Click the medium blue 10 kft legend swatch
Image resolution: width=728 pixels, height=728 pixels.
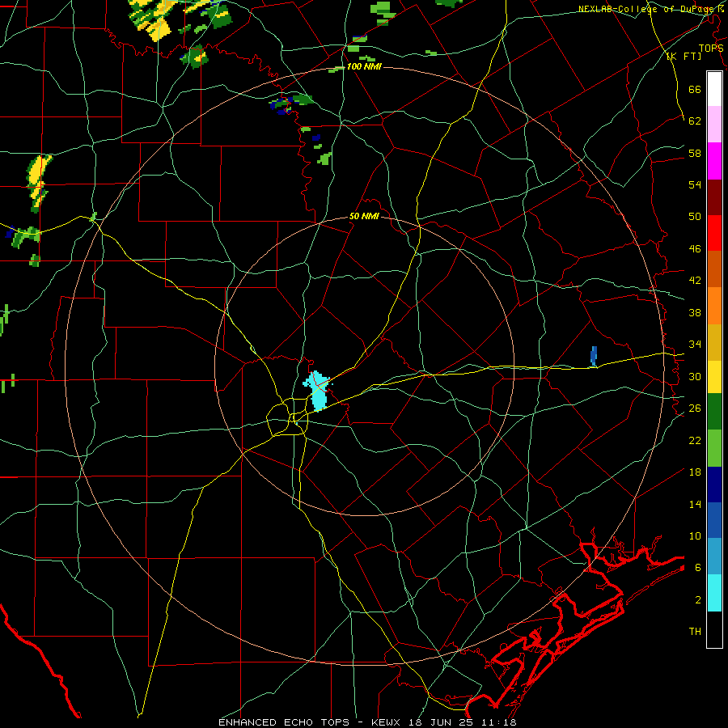point(714,520)
